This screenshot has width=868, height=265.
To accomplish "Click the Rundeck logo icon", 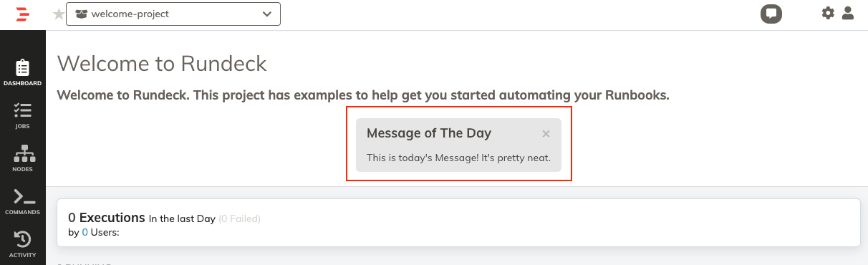I will (22, 14).
